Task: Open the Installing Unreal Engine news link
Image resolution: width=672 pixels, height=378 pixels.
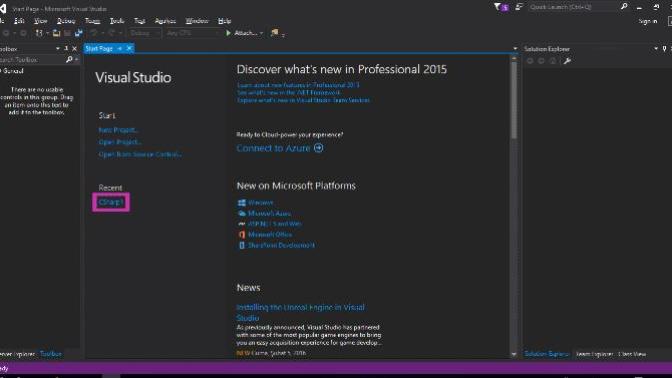Action: coord(300,312)
